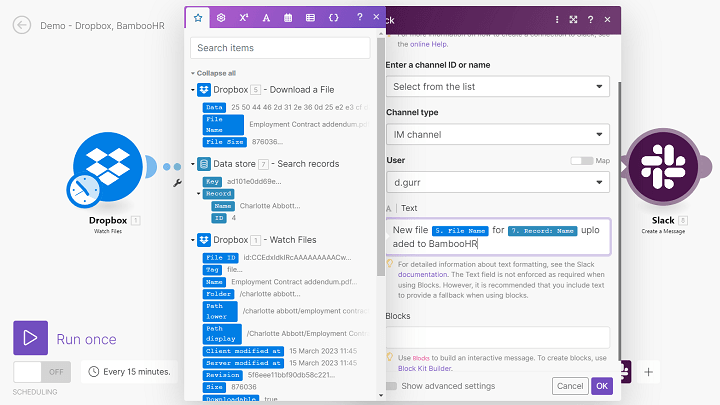This screenshot has width=720, height=405.
Task: Open the Channel type dropdown
Action: 497,134
